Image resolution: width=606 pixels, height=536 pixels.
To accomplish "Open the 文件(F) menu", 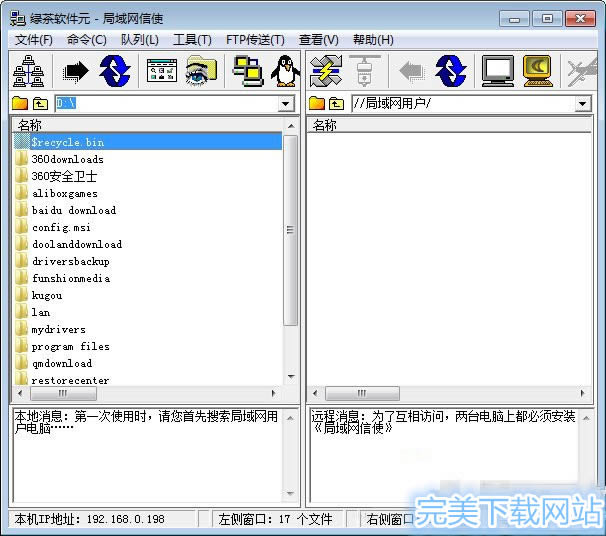I will pos(34,40).
